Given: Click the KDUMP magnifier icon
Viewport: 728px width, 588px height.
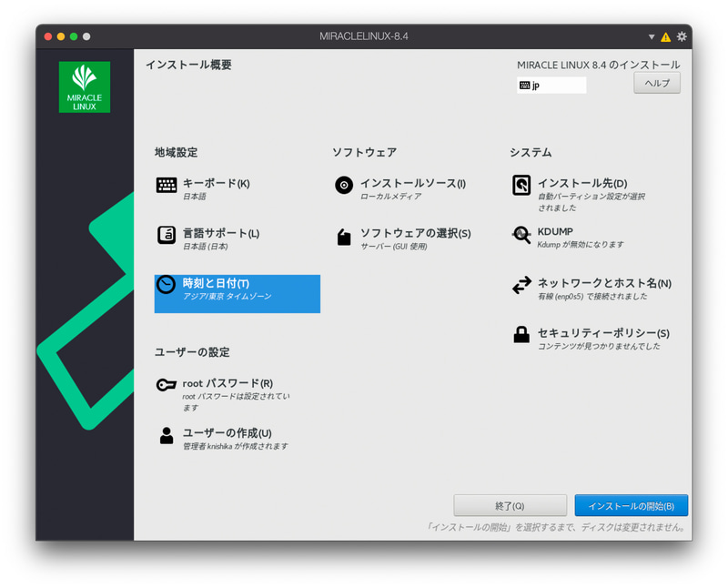Looking at the screenshot, I should [x=521, y=235].
